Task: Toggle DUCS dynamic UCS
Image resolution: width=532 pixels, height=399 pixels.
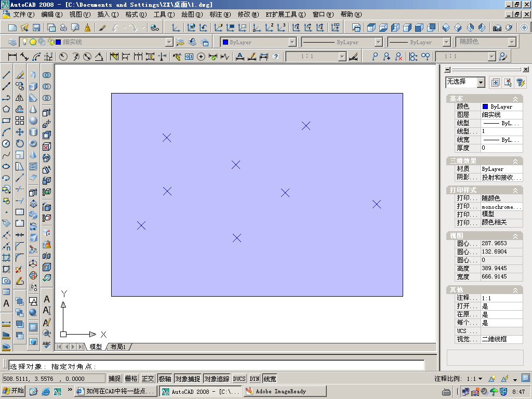Action: (x=239, y=379)
